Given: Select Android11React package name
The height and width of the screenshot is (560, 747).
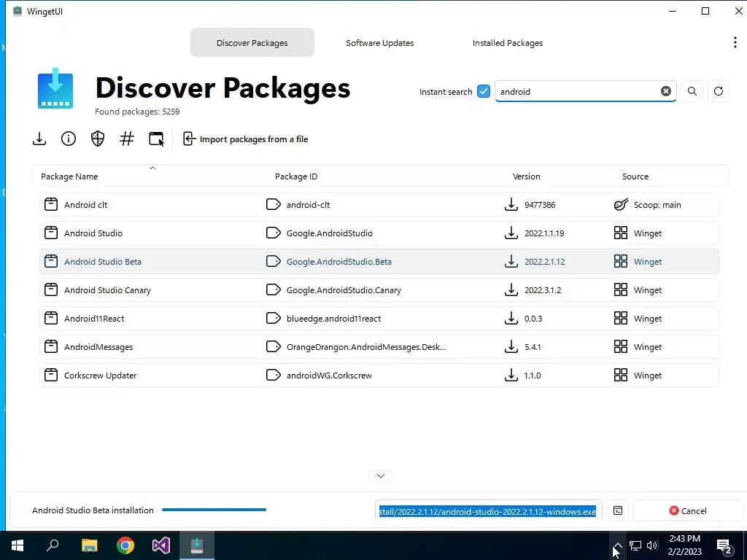Looking at the screenshot, I should [x=94, y=319].
